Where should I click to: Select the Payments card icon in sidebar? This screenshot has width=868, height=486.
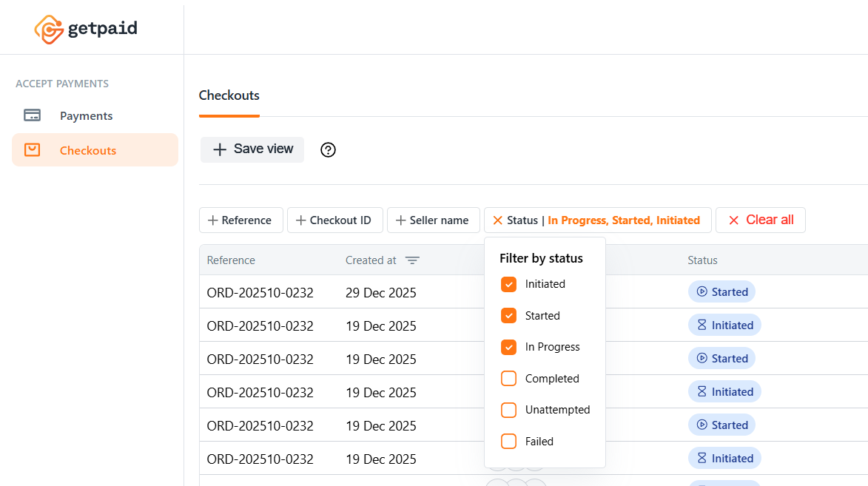(x=32, y=115)
